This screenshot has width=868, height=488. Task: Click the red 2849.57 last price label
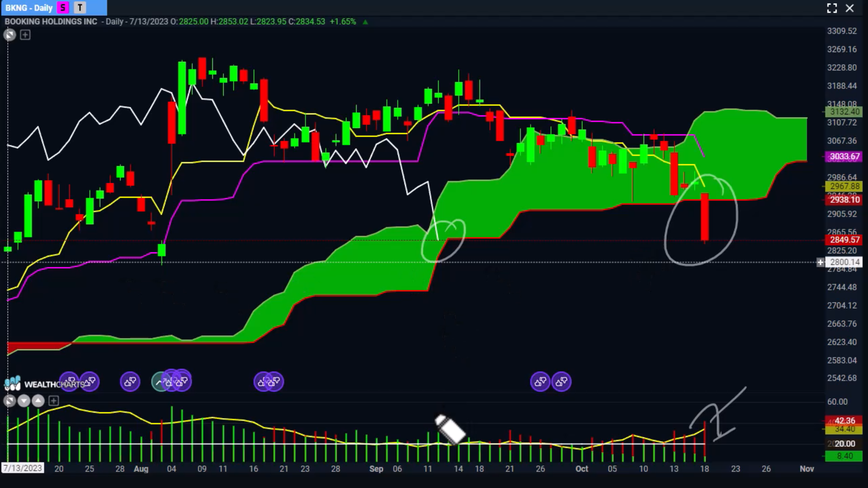(x=844, y=240)
